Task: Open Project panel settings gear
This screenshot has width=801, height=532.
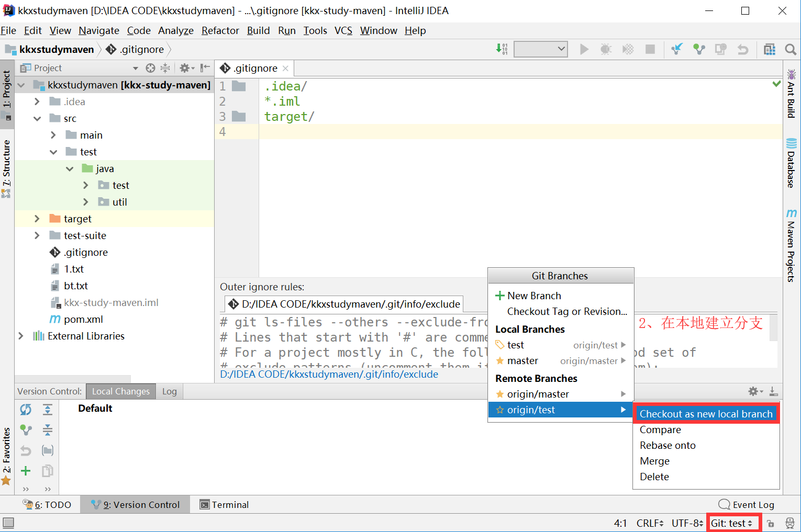Action: pos(186,68)
